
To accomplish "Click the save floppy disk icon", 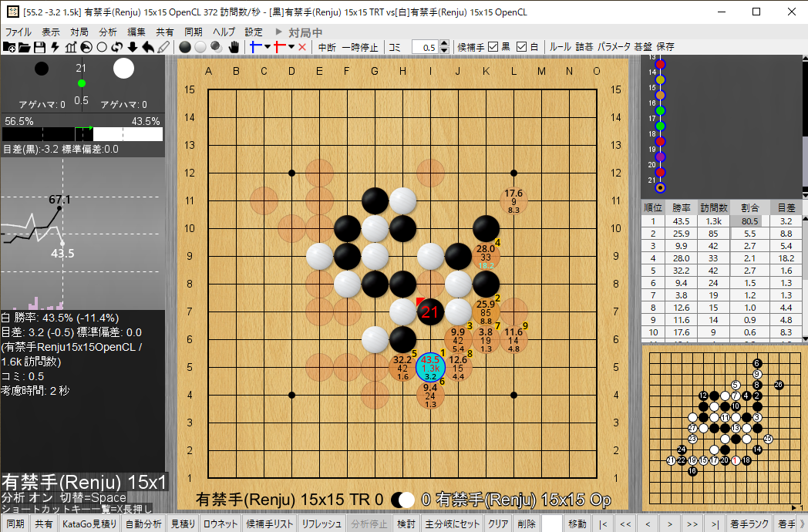I will (40, 47).
